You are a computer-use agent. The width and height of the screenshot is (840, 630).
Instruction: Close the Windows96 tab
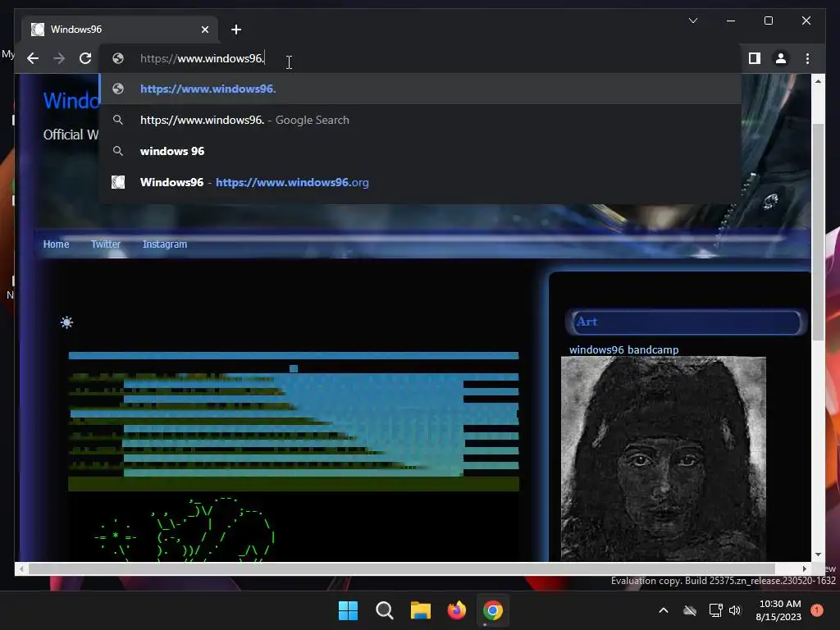pos(204,30)
